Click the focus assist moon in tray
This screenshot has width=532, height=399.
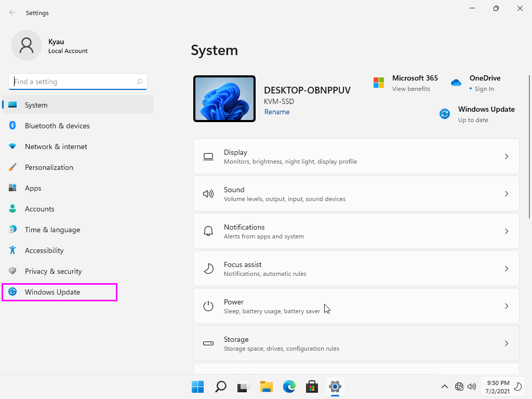pyautogui.click(x=518, y=387)
